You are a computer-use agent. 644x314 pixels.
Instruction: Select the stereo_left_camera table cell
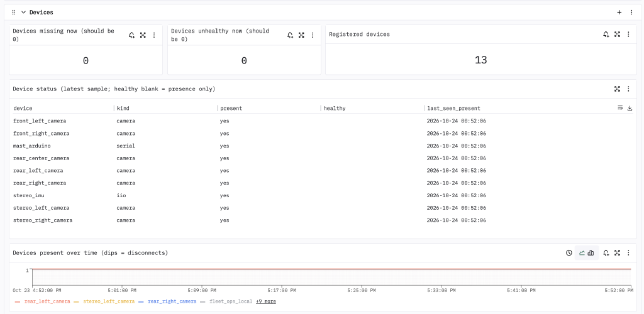[42, 208]
